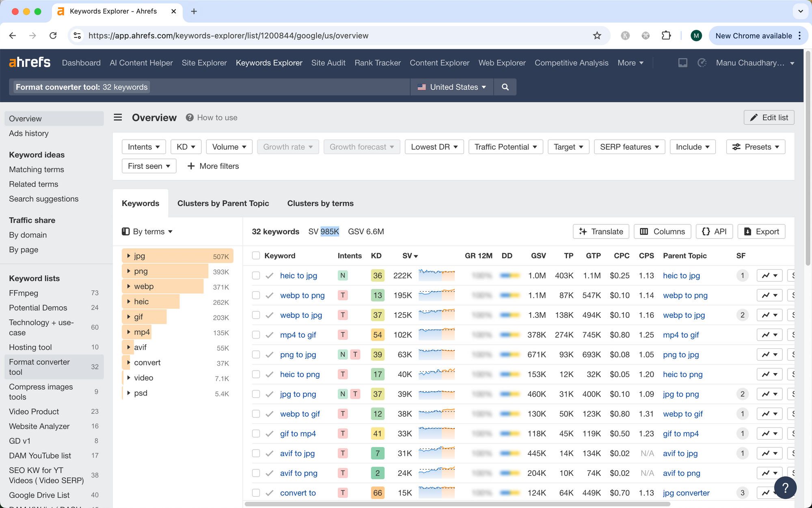Click verified checkmark next to heic to jpg
This screenshot has height=508, width=812.
(x=269, y=276)
